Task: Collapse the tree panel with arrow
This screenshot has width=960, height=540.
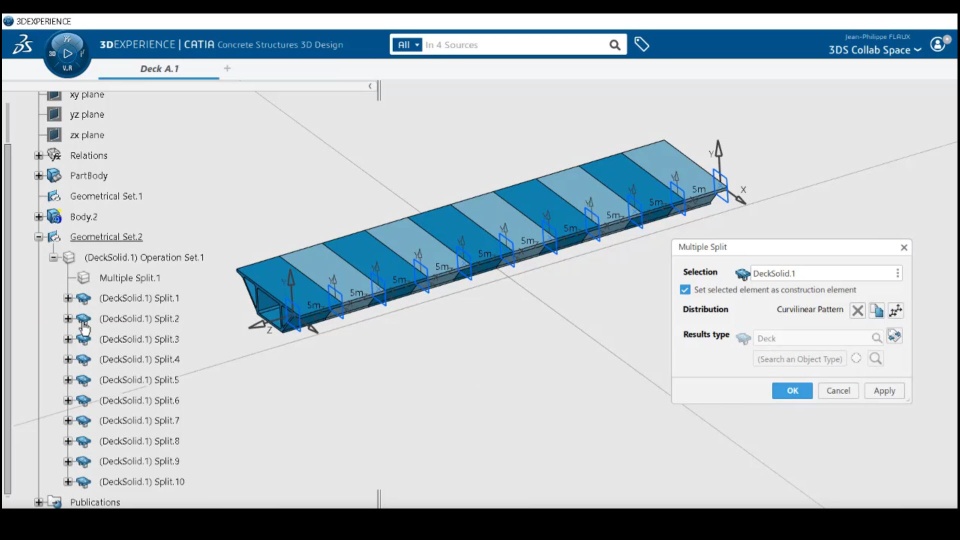Action: 370,86
